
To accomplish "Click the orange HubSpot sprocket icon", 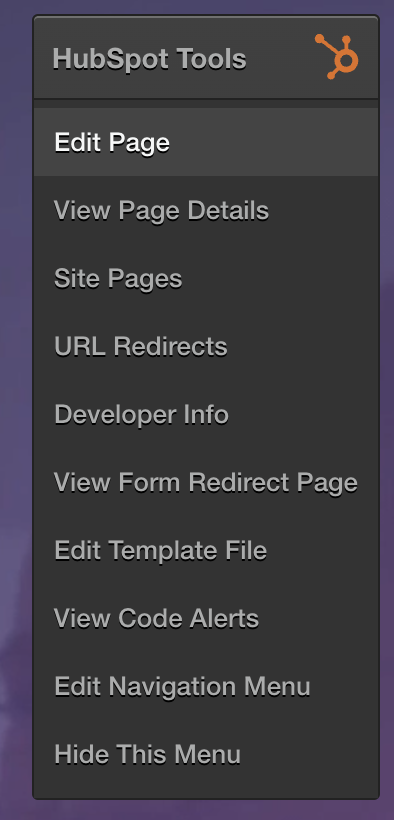I will pos(337,56).
